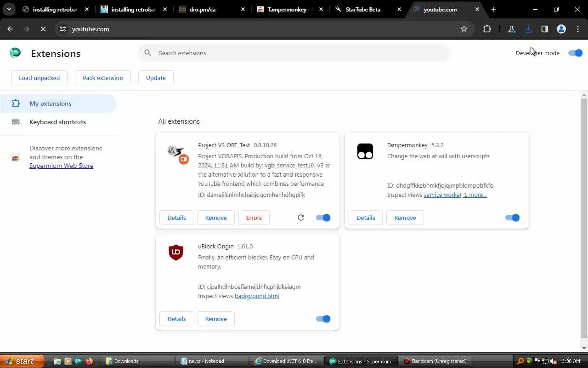This screenshot has height=368, width=588.
Task: Click the tray magnifier search icon
Action: (520, 361)
